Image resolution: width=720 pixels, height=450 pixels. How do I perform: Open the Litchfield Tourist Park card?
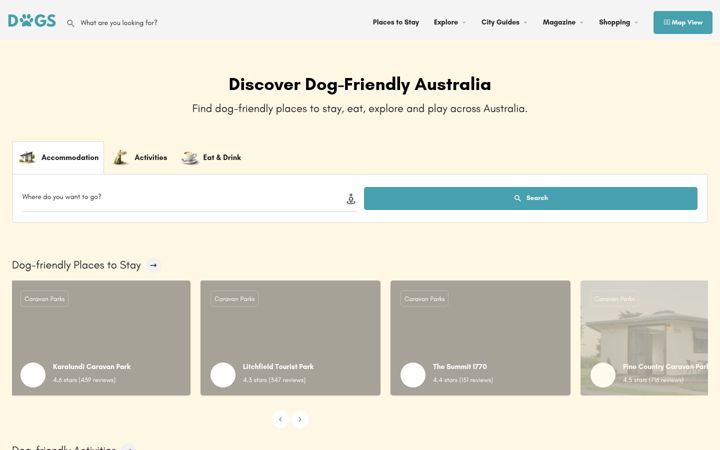click(290, 338)
